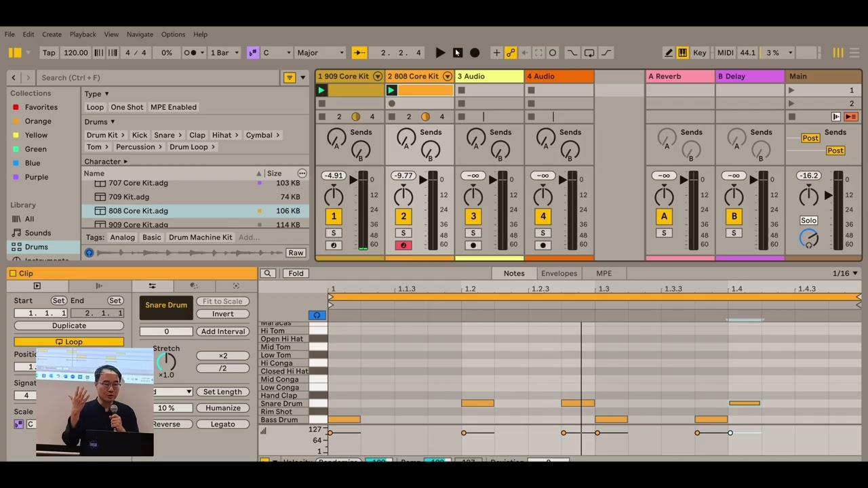Screen dimensions: 868x488
Task: Click the Punch-Out switch icon
Action: (606, 53)
